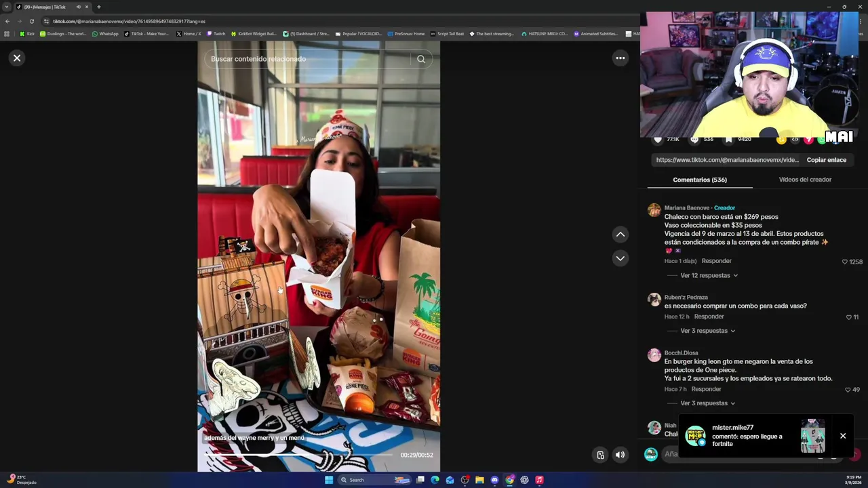This screenshot has width=868, height=488.
Task: Open Microsoft Edge from taskbar
Action: point(435,480)
